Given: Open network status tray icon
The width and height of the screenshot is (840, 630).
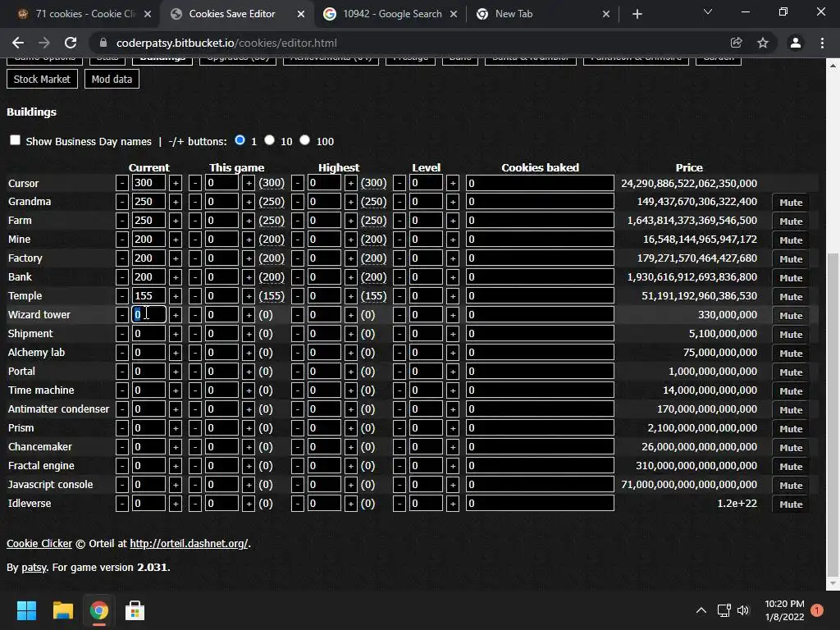Looking at the screenshot, I should [x=724, y=610].
